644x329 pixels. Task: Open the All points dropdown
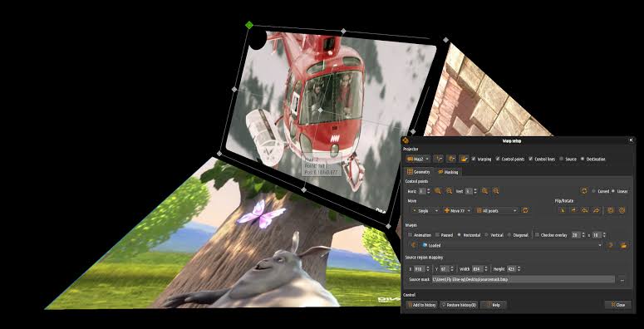[x=497, y=210]
